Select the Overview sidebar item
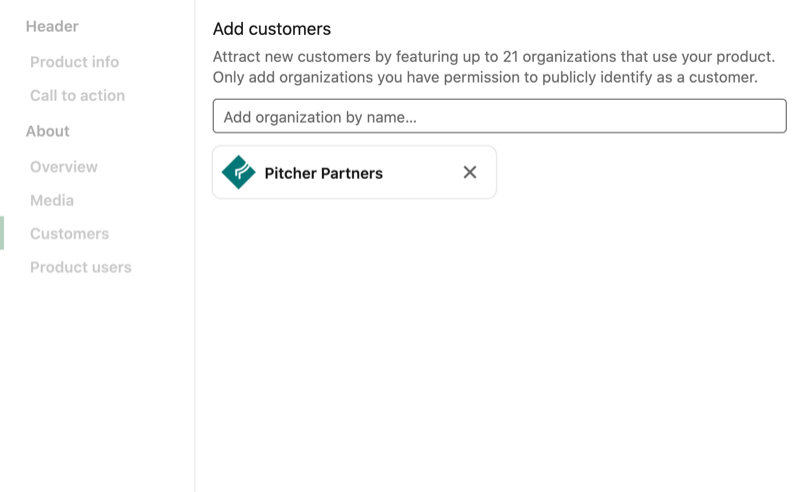The image size is (800, 492). (64, 167)
